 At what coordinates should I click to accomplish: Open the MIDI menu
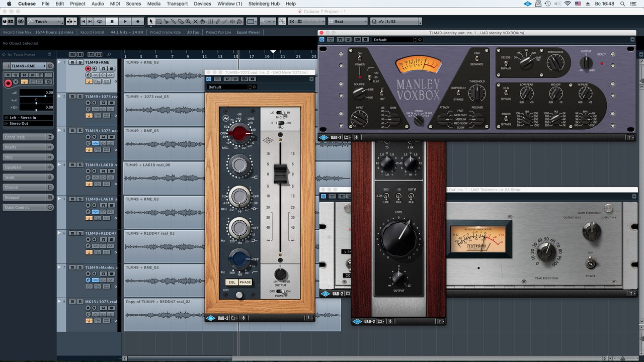tap(115, 4)
